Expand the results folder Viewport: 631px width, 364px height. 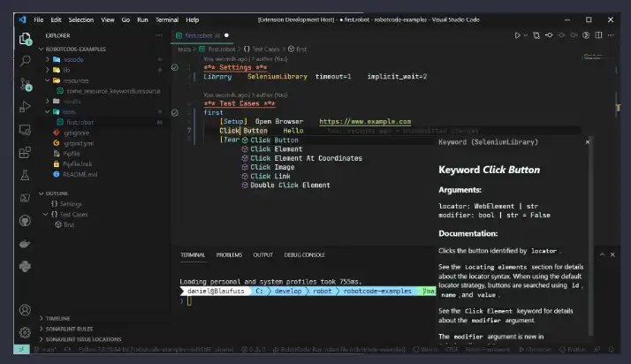tap(48, 101)
